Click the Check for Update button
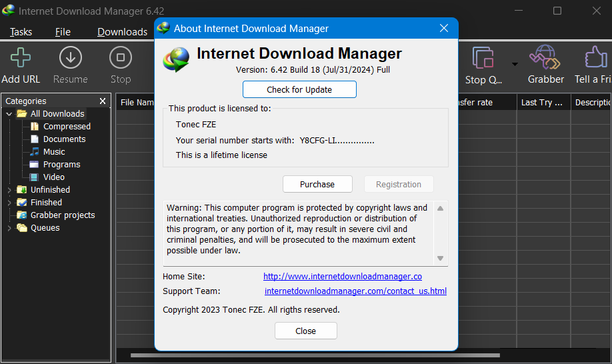 (x=299, y=89)
